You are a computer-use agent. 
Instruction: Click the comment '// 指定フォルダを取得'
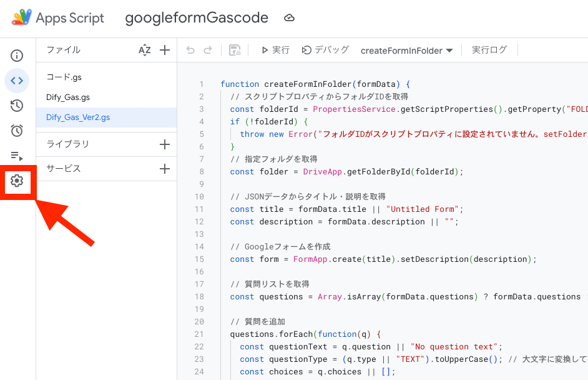tap(274, 159)
